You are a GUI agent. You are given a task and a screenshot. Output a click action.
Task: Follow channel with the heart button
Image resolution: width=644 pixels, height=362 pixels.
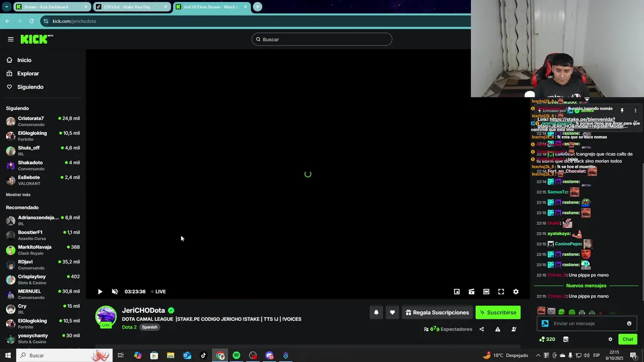[392, 312]
